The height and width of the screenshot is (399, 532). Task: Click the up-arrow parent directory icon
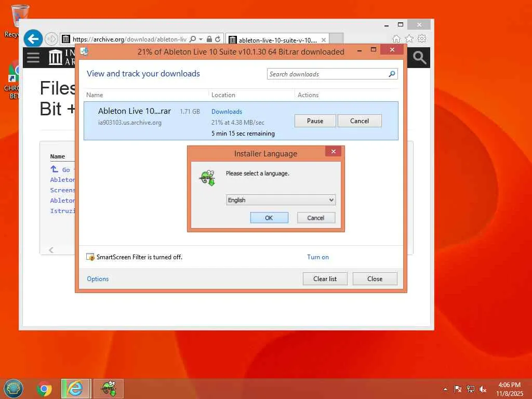click(54, 169)
